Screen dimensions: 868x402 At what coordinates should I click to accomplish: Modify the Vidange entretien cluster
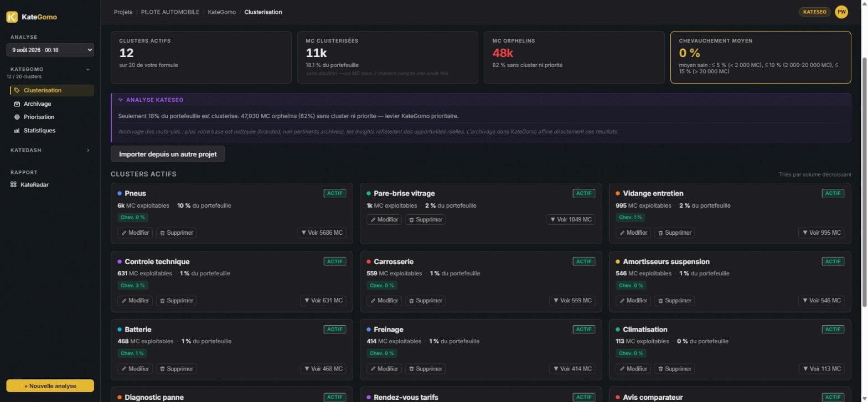[x=633, y=233]
